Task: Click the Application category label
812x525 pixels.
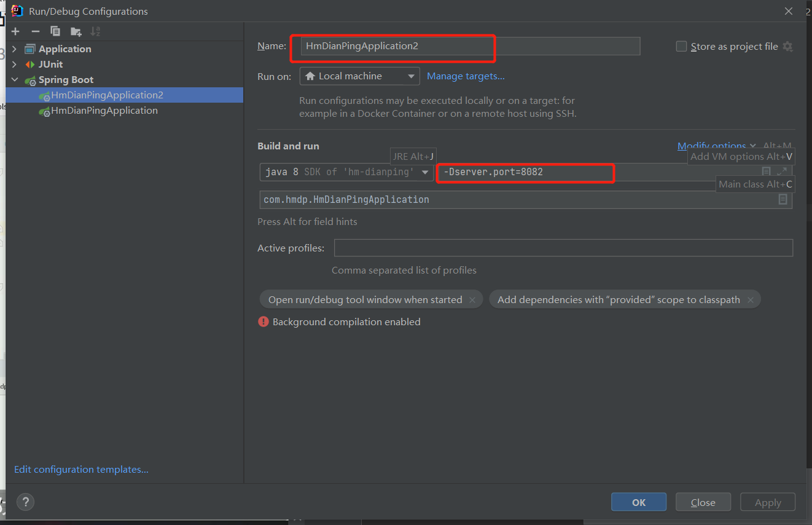Action: point(65,49)
